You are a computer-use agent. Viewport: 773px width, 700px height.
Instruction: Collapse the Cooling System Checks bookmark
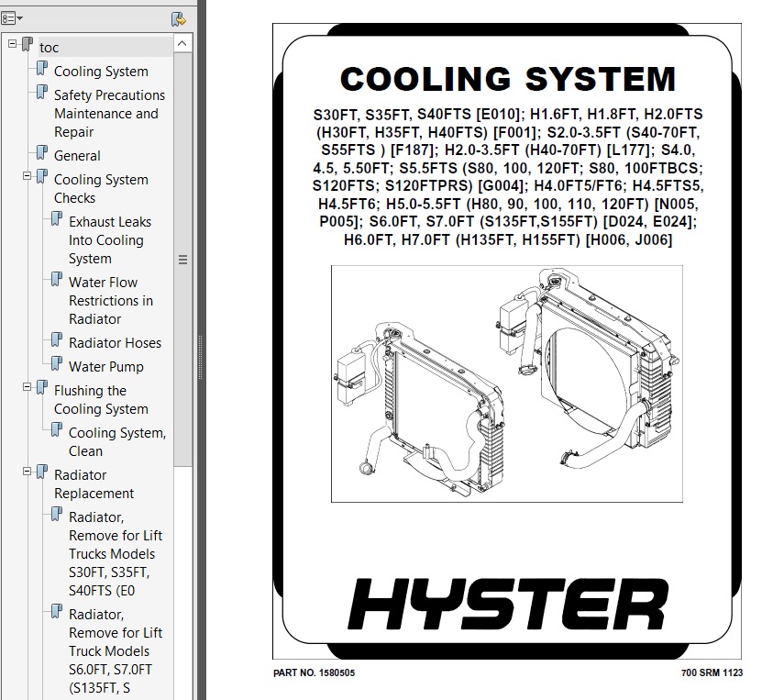[28, 176]
